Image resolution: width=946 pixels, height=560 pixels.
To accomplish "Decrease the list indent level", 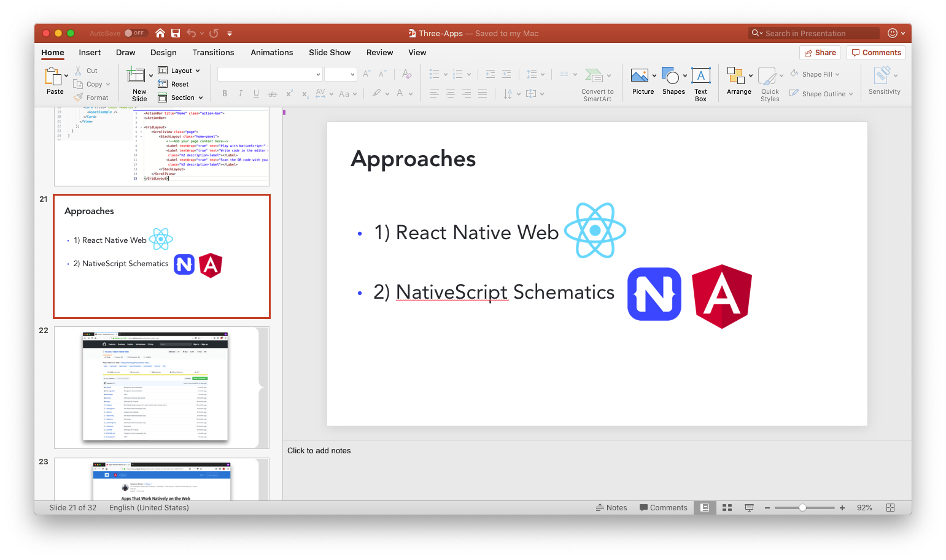I will pyautogui.click(x=490, y=74).
